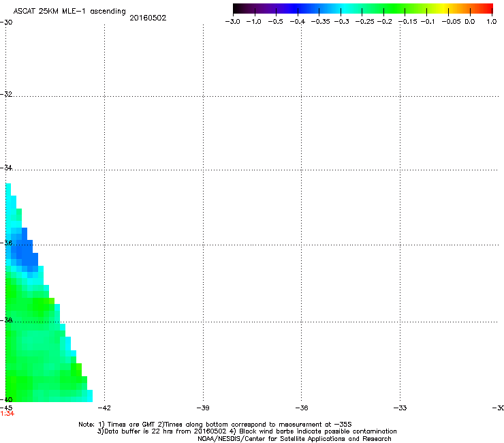Click the -0.4 colorbar label
Viewport: 504px width, 443px height.
pos(298,22)
